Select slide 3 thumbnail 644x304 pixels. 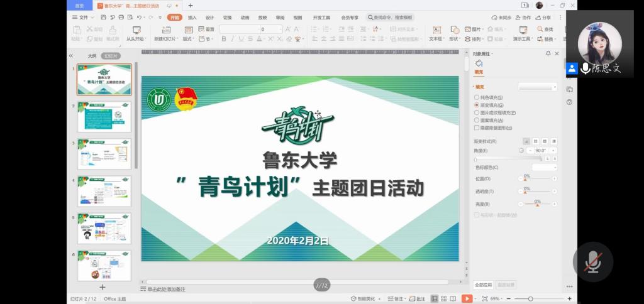tap(104, 154)
